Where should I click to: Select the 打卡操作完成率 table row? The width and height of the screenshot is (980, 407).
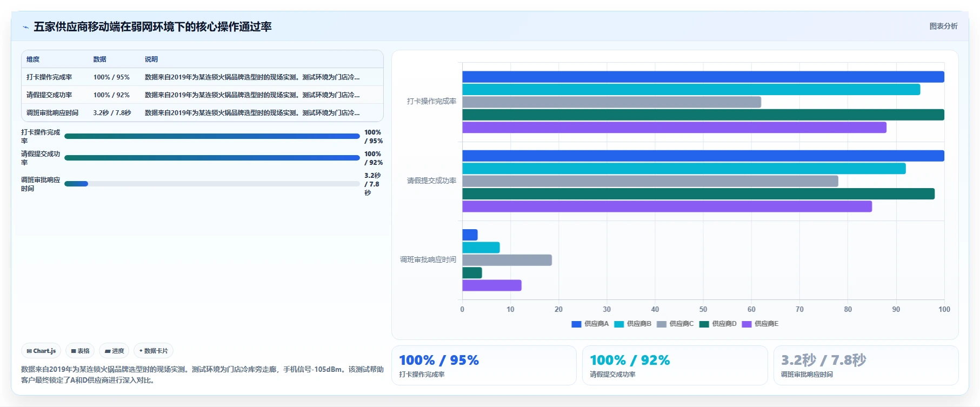[202, 77]
